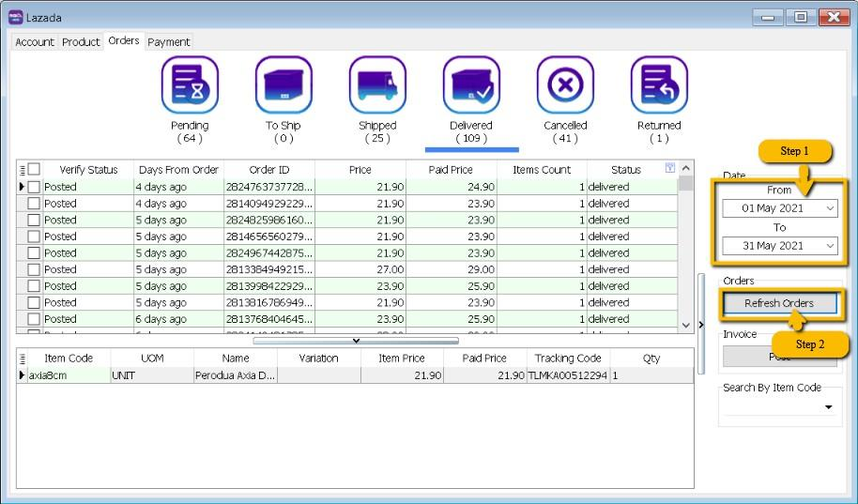Expand the To date dropdown

pyautogui.click(x=830, y=246)
